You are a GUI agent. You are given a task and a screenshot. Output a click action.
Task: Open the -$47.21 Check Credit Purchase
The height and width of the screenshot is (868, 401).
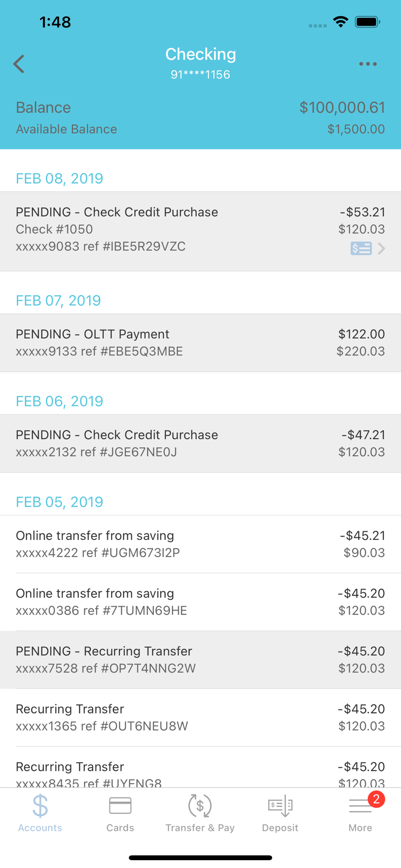[x=200, y=443]
